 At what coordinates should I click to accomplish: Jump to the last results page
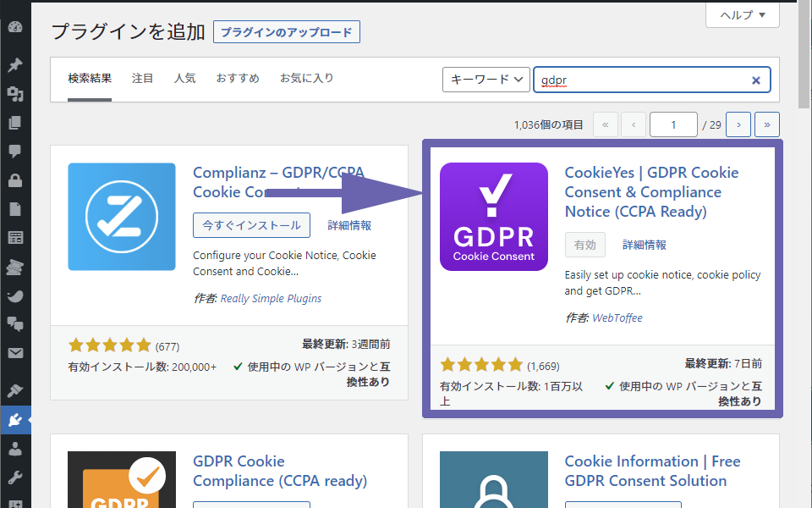click(767, 125)
